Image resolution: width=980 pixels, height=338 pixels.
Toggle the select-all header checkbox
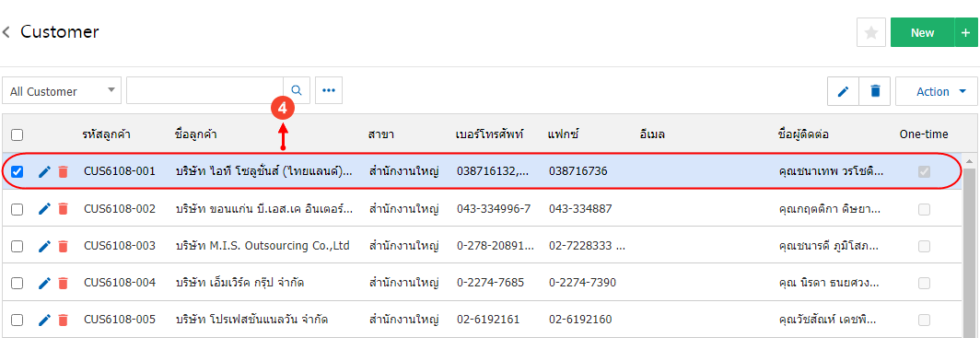click(x=17, y=134)
